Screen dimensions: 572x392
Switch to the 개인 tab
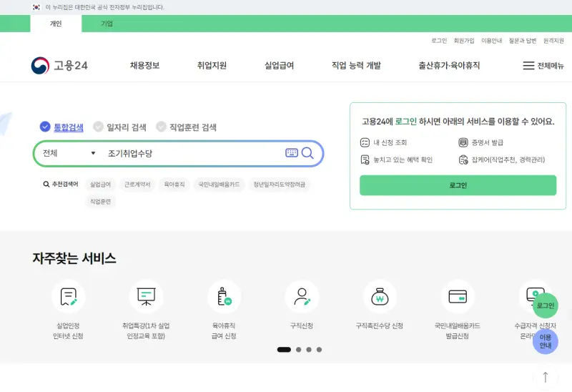(x=56, y=24)
